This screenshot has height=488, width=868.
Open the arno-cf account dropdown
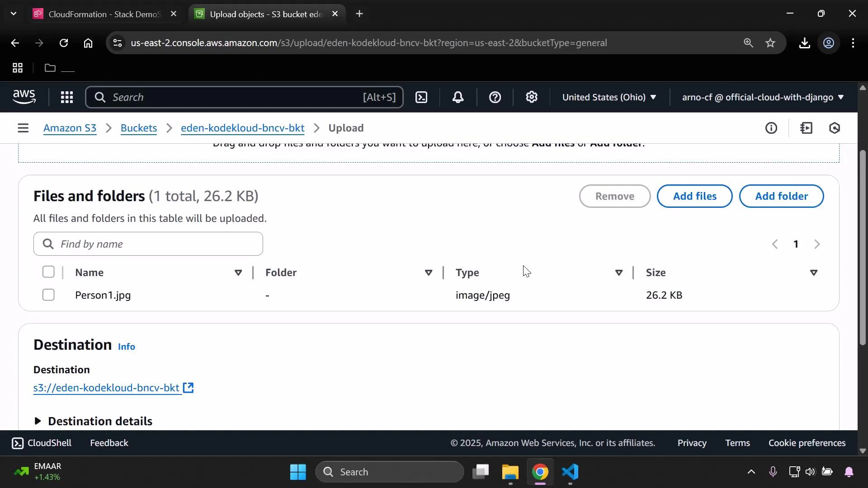point(762,97)
